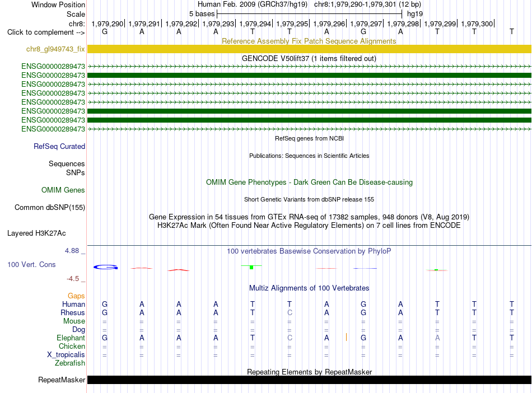Select the 'Zebrafish' species row label
Viewport: 532px width, 393px height.
(x=69, y=363)
